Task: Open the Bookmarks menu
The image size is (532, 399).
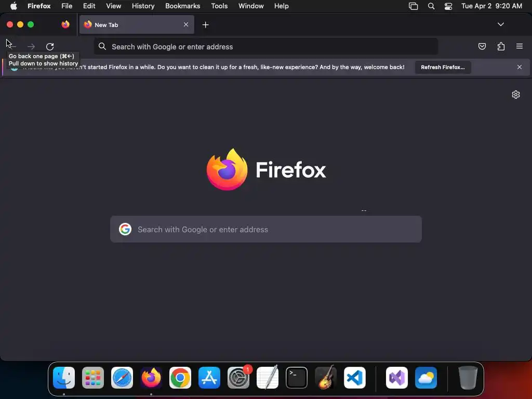Action: pyautogui.click(x=182, y=6)
